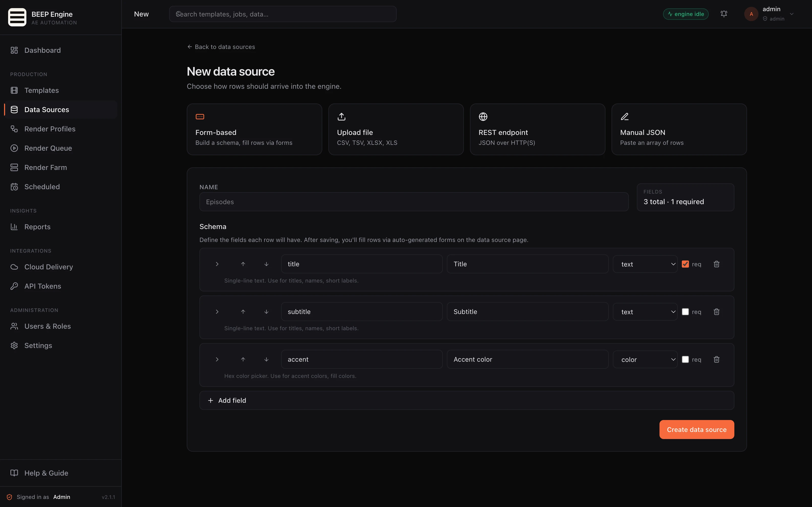Click the Reports chart icon

[x=14, y=227]
